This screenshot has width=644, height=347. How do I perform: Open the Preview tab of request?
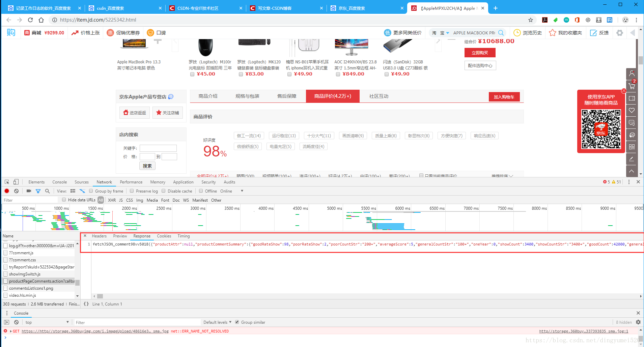click(x=120, y=236)
